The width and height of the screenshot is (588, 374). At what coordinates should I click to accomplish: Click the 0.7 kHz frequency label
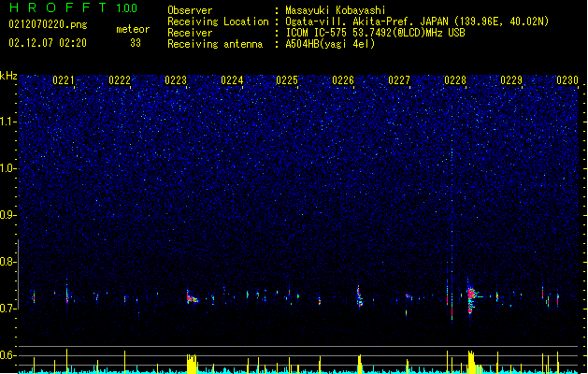[x=7, y=309]
